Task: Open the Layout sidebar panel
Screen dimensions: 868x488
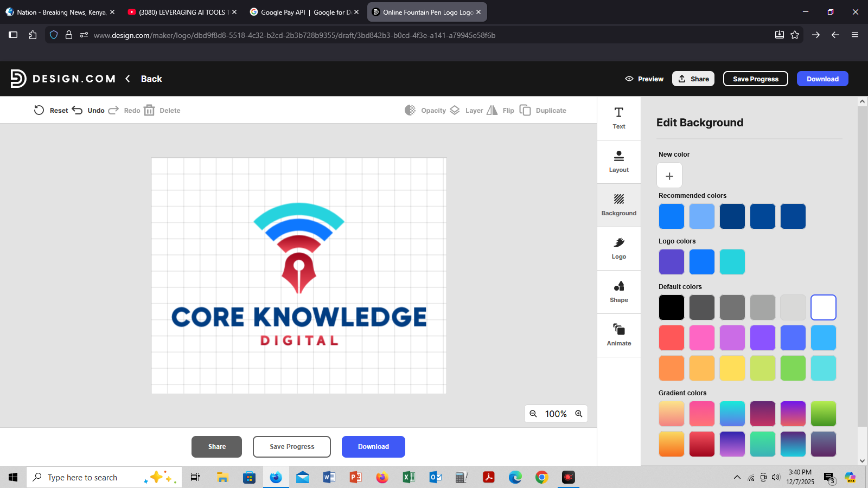Action: point(618,162)
